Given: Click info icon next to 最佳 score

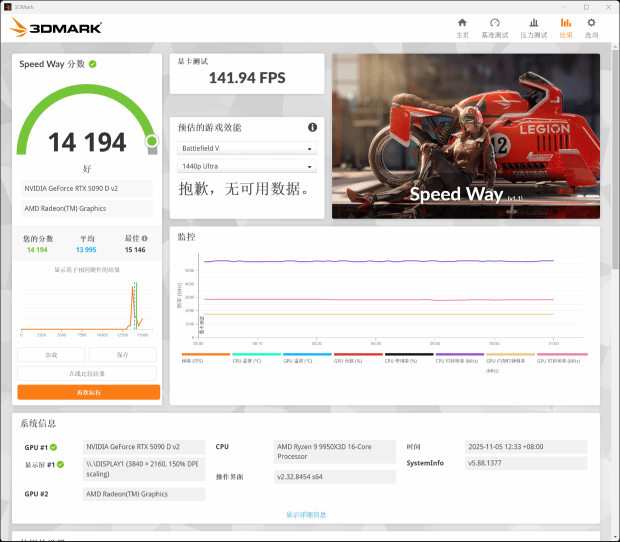Looking at the screenshot, I should pyautogui.click(x=145, y=239).
